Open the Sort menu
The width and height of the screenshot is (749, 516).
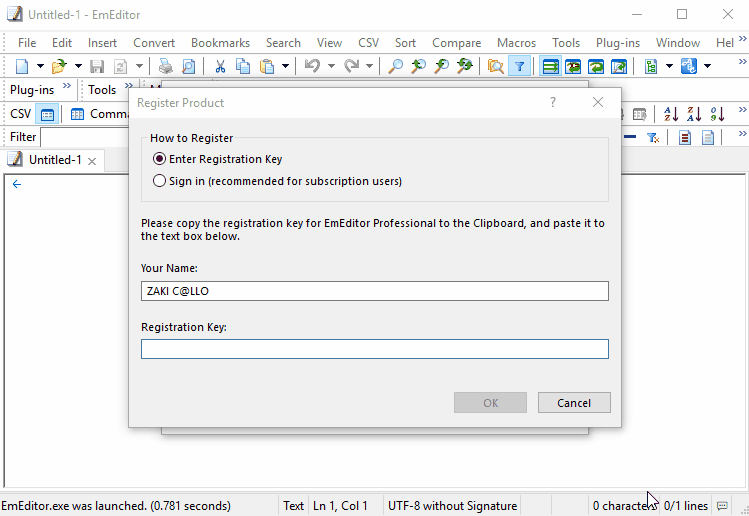tap(405, 43)
